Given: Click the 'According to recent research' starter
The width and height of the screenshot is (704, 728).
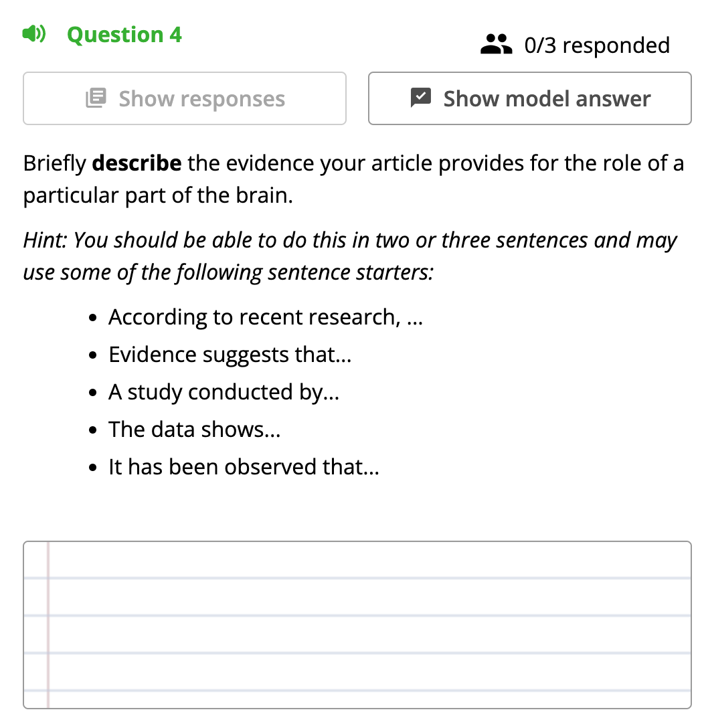Looking at the screenshot, I should [266, 317].
